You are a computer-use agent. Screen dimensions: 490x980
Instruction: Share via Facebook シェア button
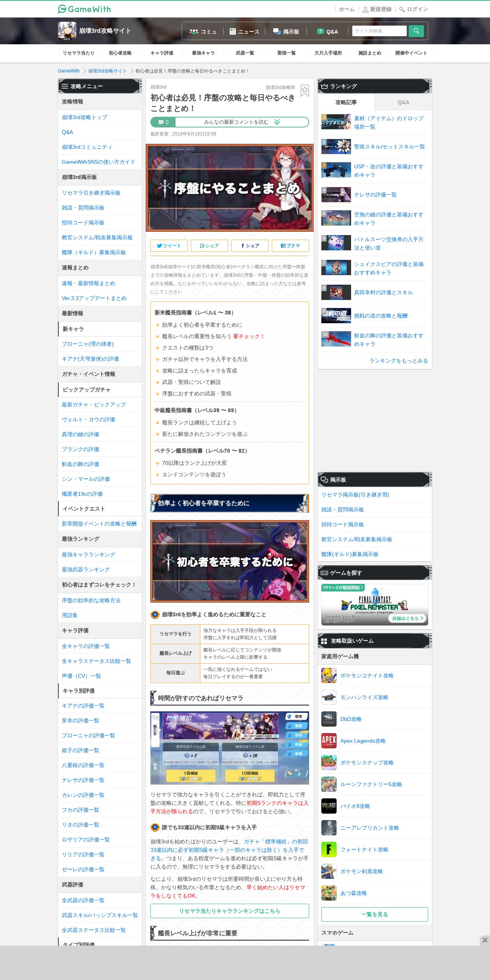(250, 246)
